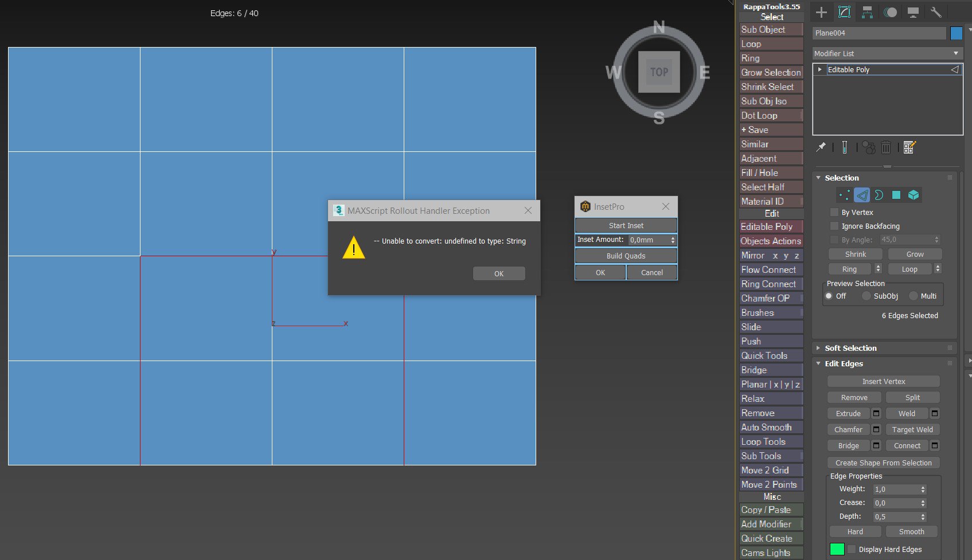Select Preview Selection Off radio

coord(829,296)
